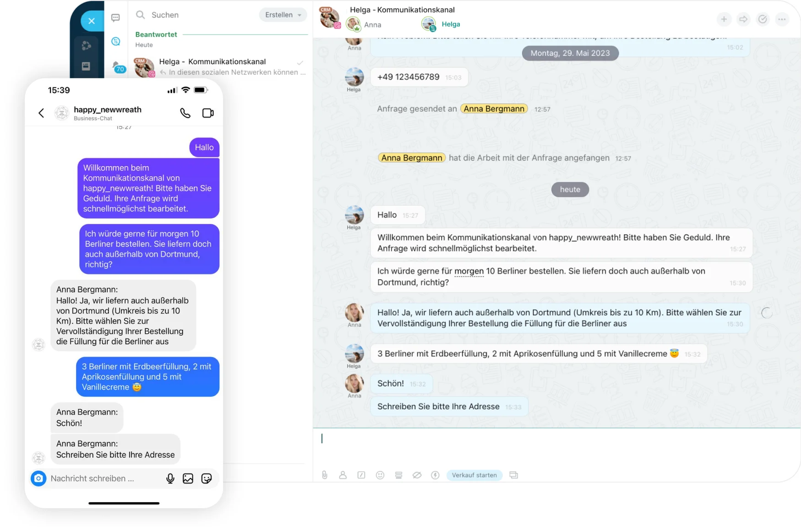The image size is (801, 532).
Task: Open the three-dot more options menu
Action: (782, 19)
